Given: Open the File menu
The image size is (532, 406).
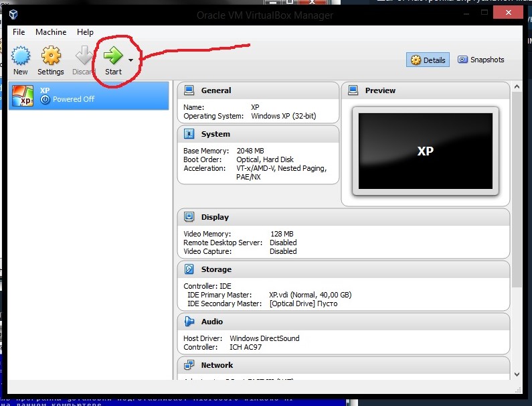Looking at the screenshot, I should click(19, 32).
